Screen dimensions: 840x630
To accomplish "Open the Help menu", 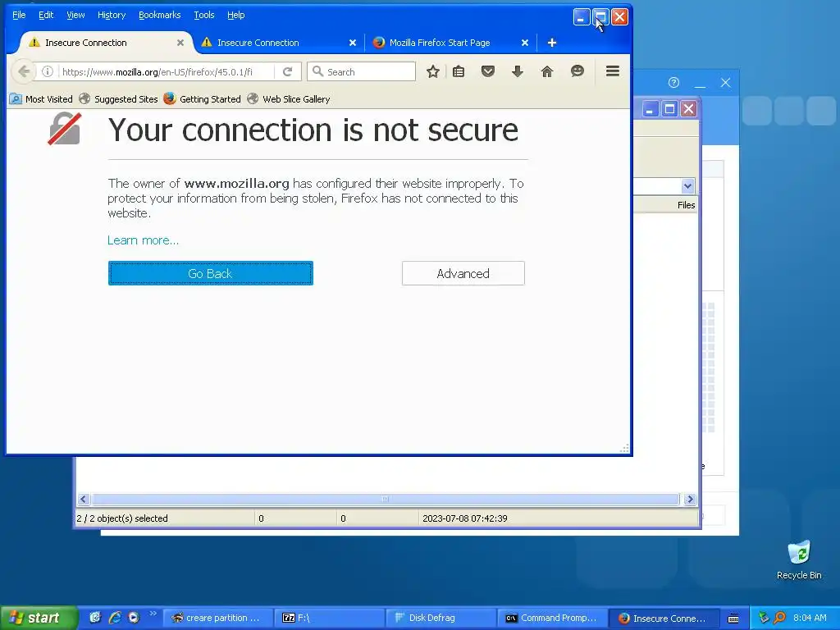I will click(x=235, y=15).
